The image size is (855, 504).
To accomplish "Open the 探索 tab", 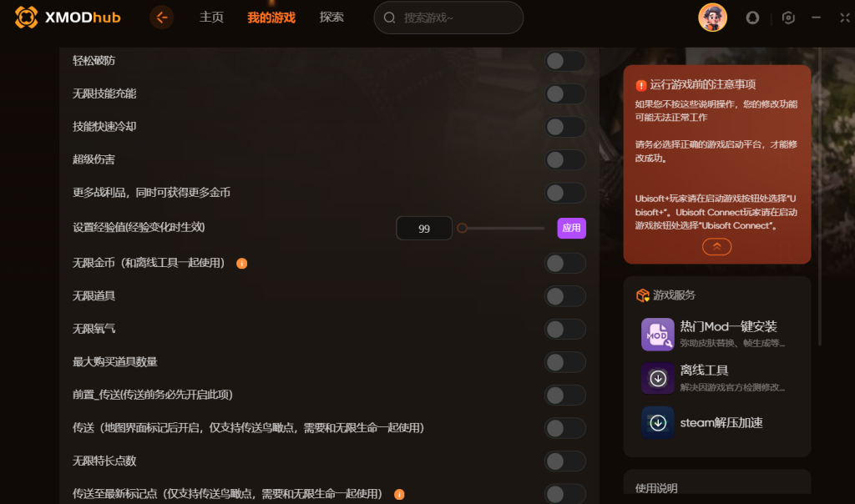I will 331,18.
